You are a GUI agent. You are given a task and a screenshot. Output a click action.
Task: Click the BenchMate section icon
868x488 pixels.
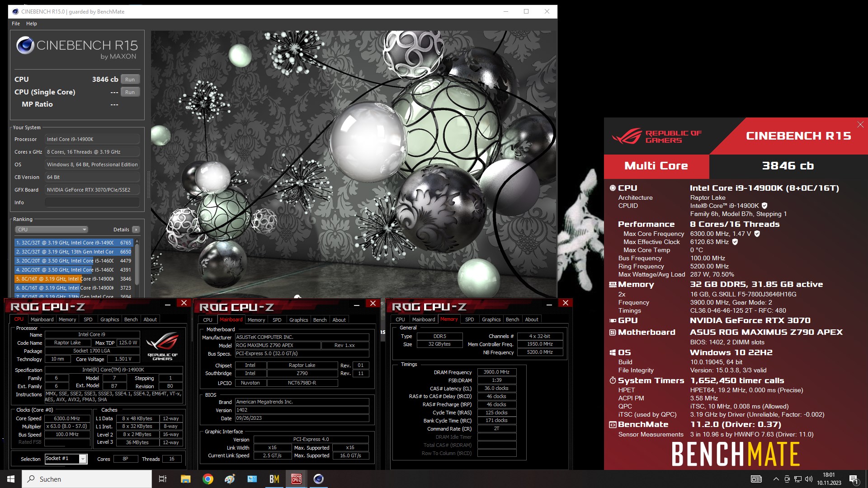point(613,425)
